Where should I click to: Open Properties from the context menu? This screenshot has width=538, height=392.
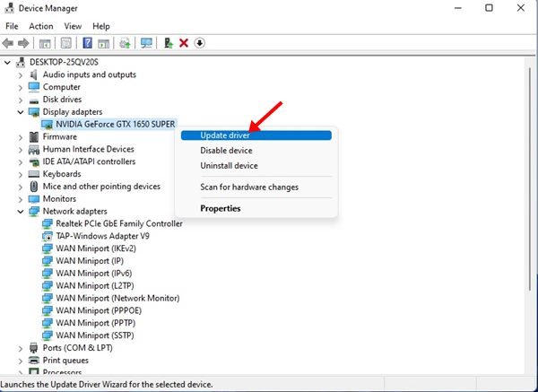click(x=220, y=208)
